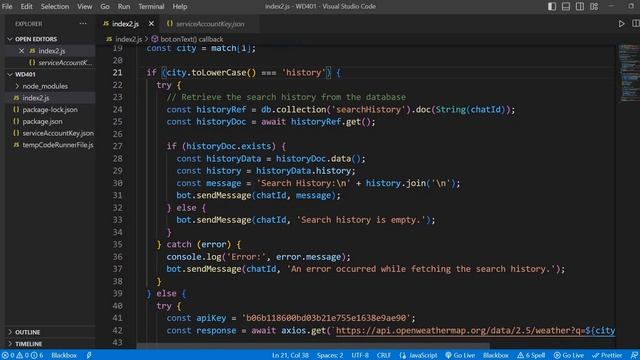Screen dimensions: 640x360
Task: Select index2.js in Open Editors list
Action: click(52, 51)
